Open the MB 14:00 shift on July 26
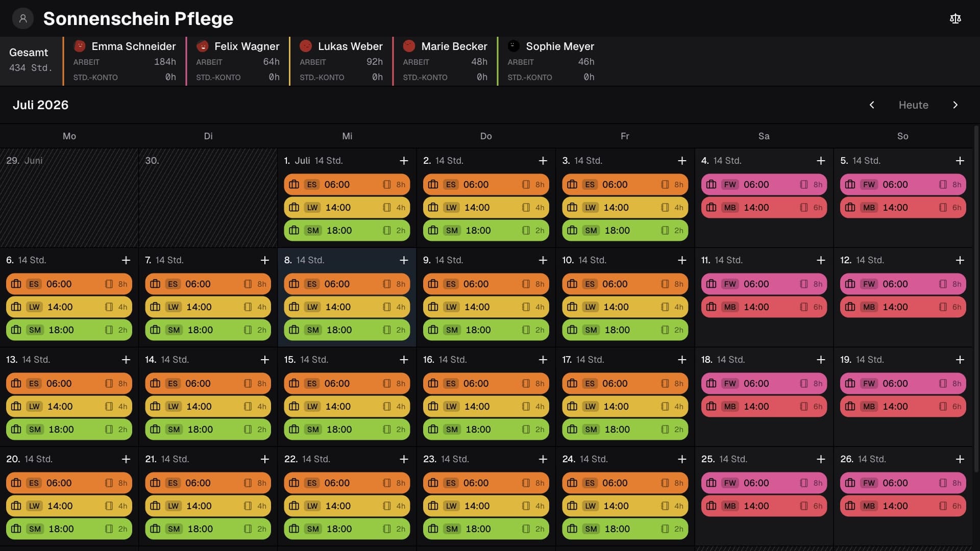Image resolution: width=980 pixels, height=551 pixels. tap(903, 506)
